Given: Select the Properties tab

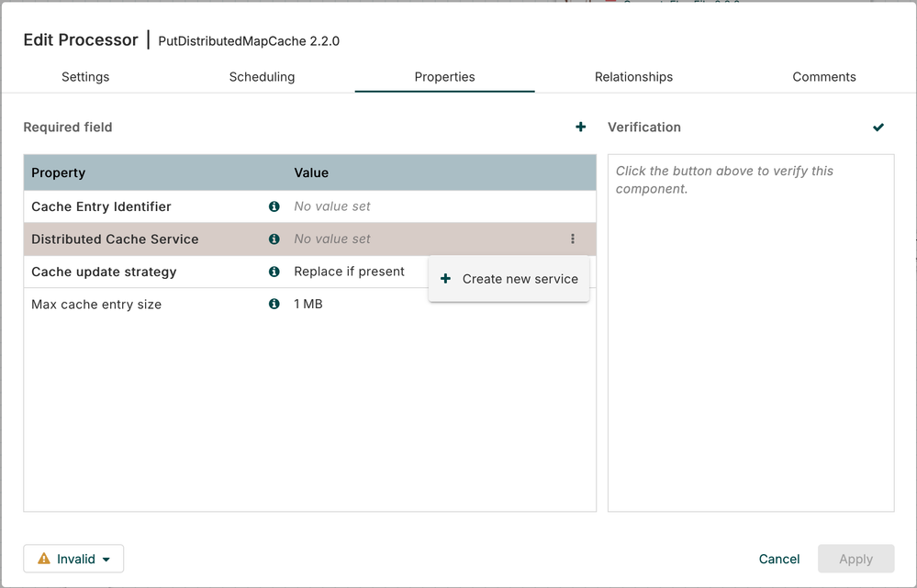Looking at the screenshot, I should tap(444, 77).
